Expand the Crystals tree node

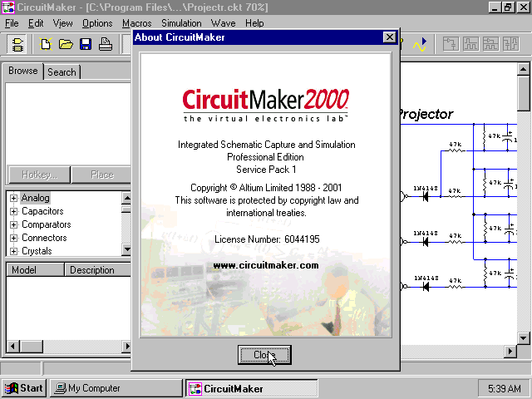coord(13,251)
